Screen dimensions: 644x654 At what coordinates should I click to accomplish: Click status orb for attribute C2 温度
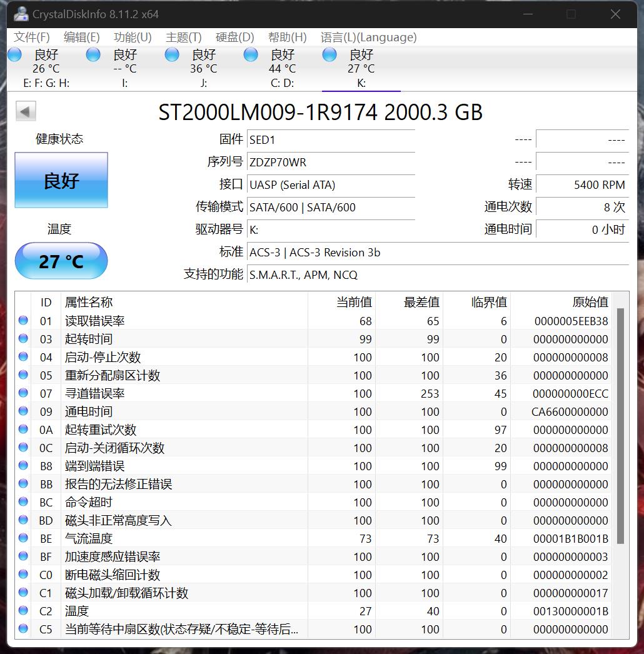point(23,610)
